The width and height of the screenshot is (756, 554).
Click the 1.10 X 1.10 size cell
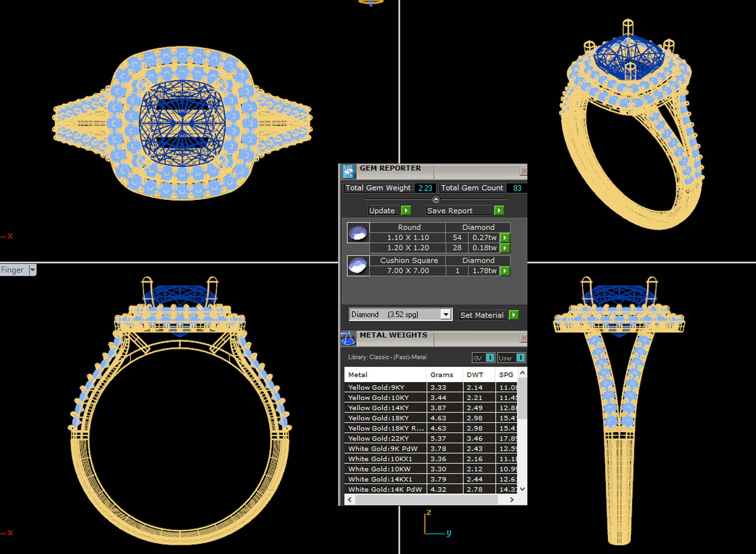[408, 238]
